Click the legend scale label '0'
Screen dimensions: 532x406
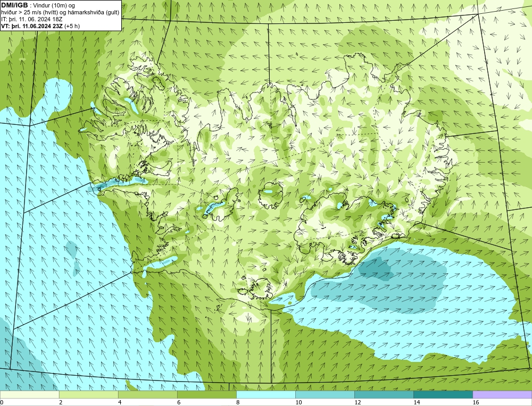click(x=2, y=402)
